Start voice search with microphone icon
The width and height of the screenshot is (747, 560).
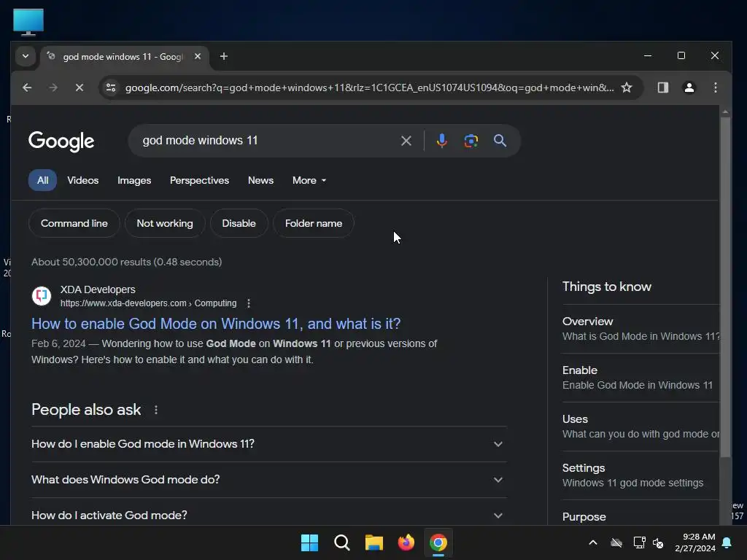[441, 141]
